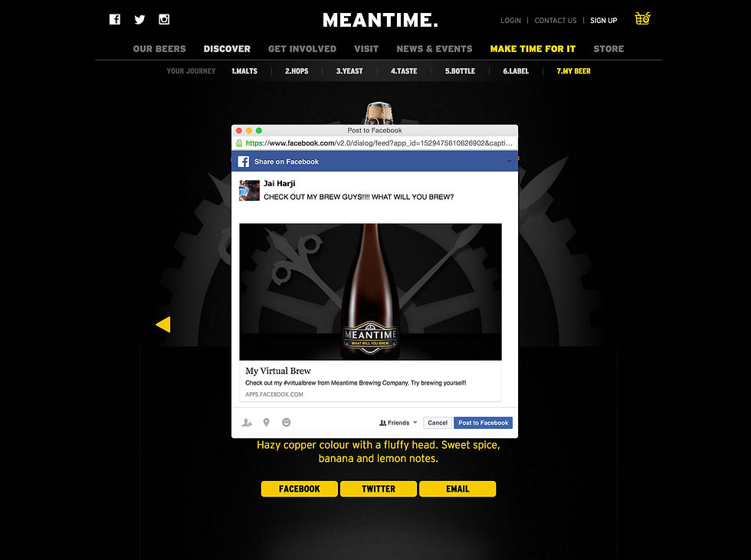Open the Discover menu

pyautogui.click(x=227, y=49)
